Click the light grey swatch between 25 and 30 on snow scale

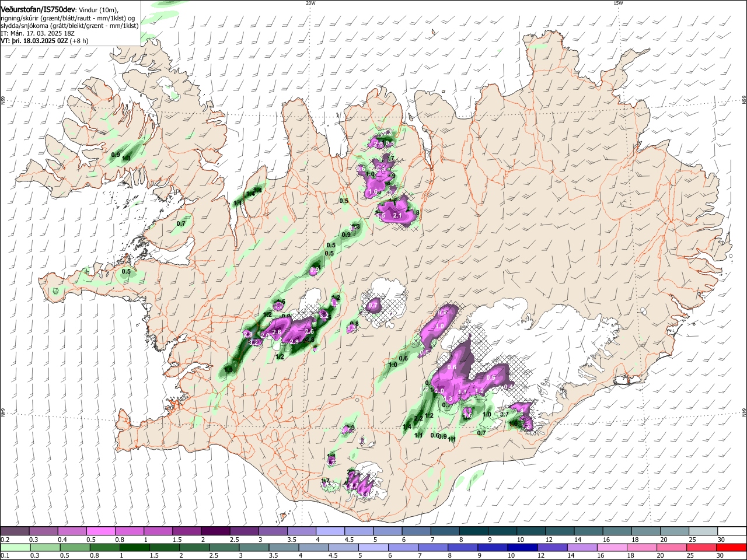coord(703,531)
